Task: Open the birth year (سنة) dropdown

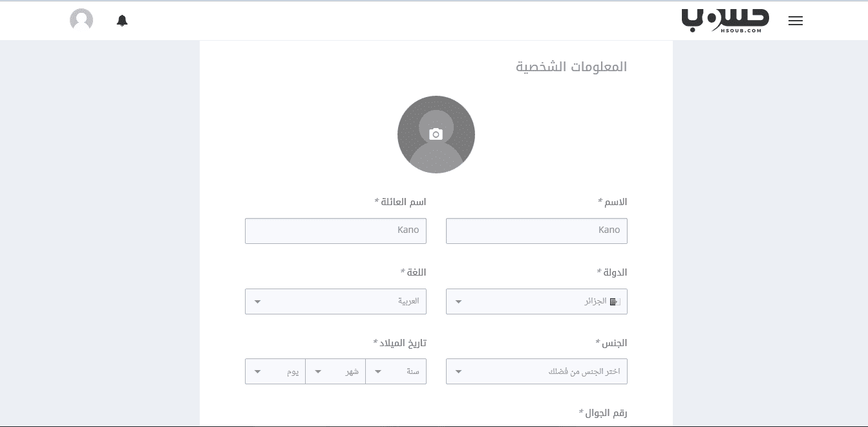Action: click(396, 371)
